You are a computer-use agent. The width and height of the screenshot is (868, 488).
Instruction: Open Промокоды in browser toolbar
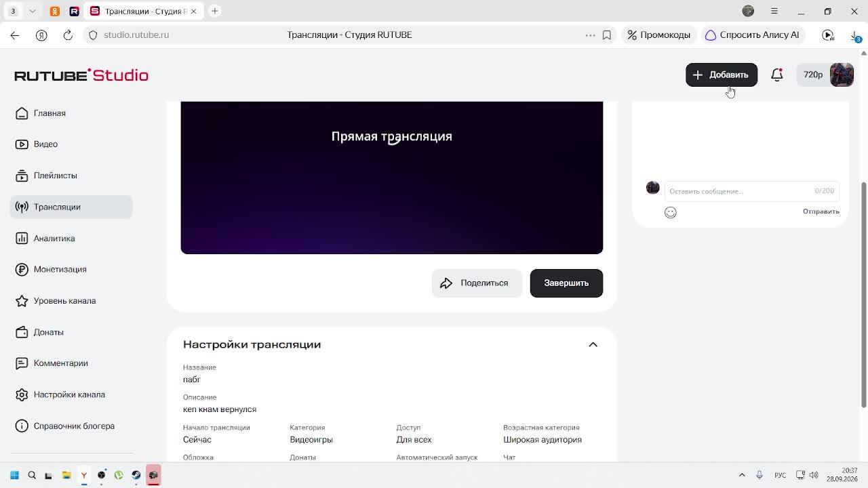[x=658, y=35]
